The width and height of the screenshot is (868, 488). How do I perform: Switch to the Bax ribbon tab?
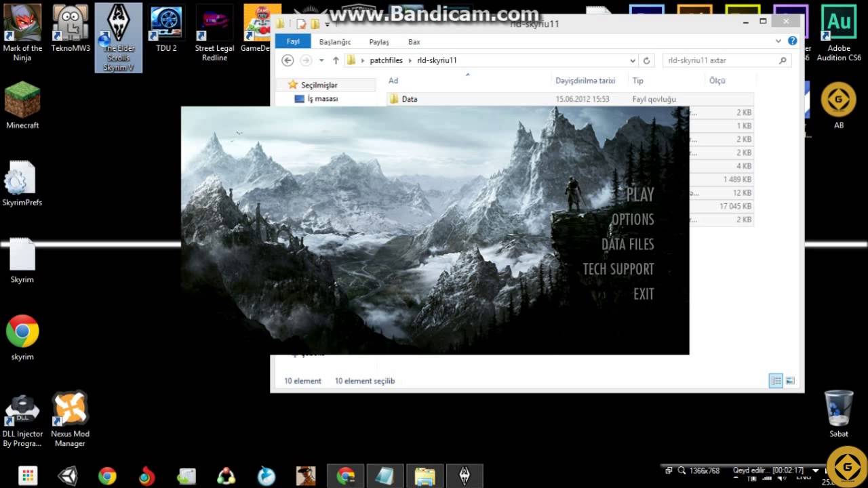pos(414,42)
